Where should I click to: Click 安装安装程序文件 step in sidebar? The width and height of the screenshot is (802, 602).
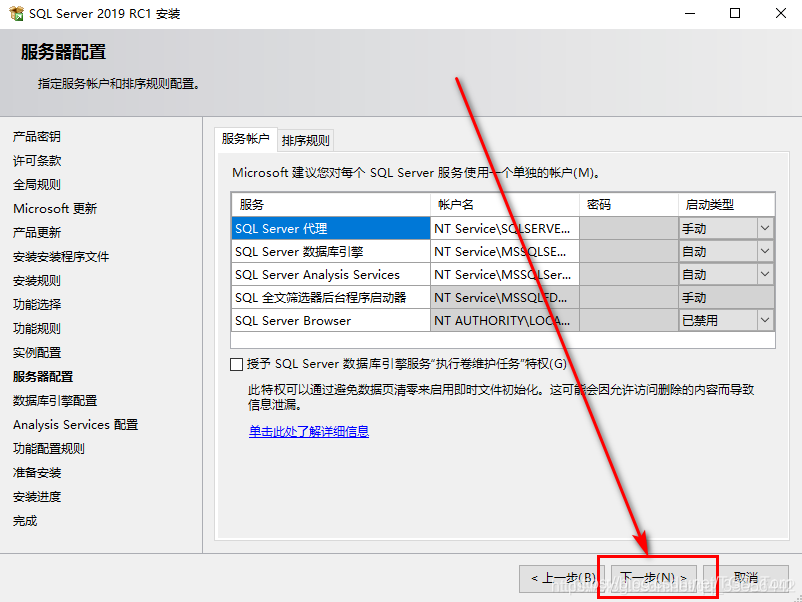[x=61, y=257]
